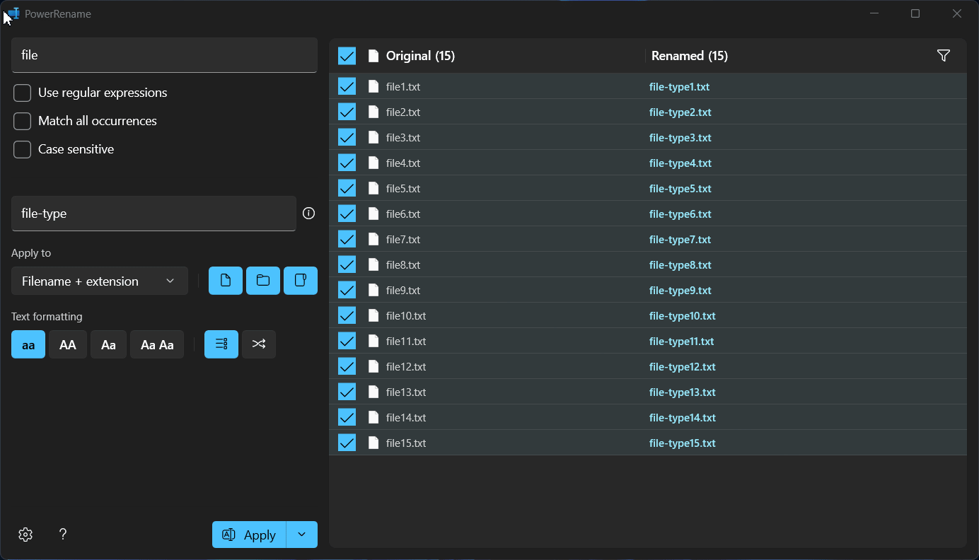
Task: Click renamed entry file-type15.txt
Action: pos(683,443)
